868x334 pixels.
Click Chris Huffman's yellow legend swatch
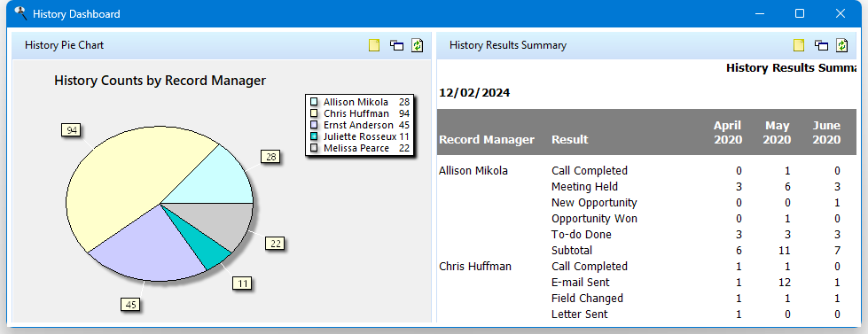pos(314,114)
